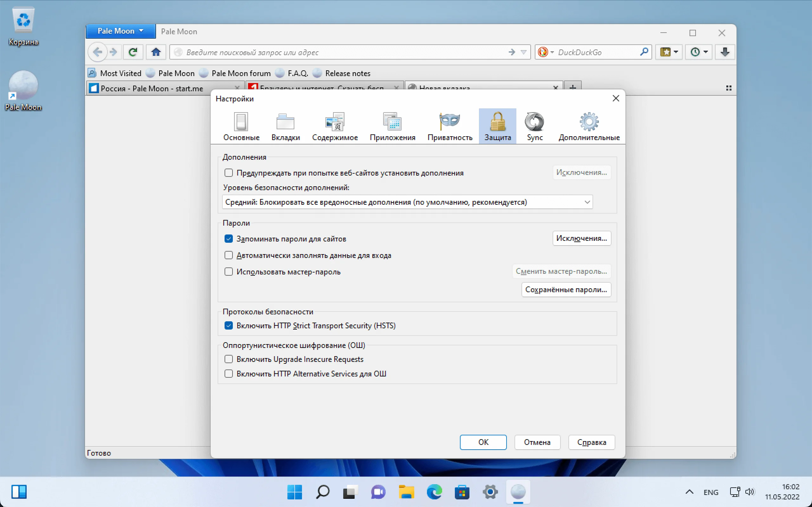This screenshot has width=812, height=507.
Task: Click the Сохранённые пароли button
Action: click(x=566, y=290)
